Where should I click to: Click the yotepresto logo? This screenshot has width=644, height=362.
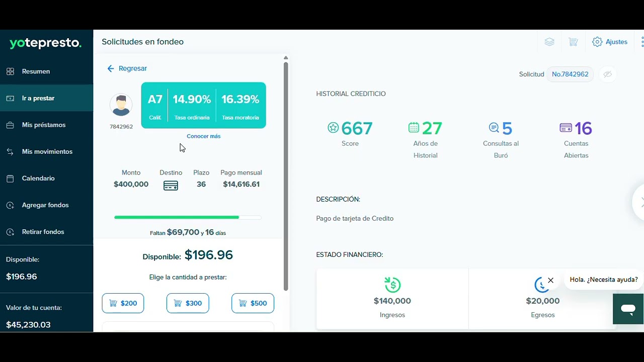(x=45, y=44)
